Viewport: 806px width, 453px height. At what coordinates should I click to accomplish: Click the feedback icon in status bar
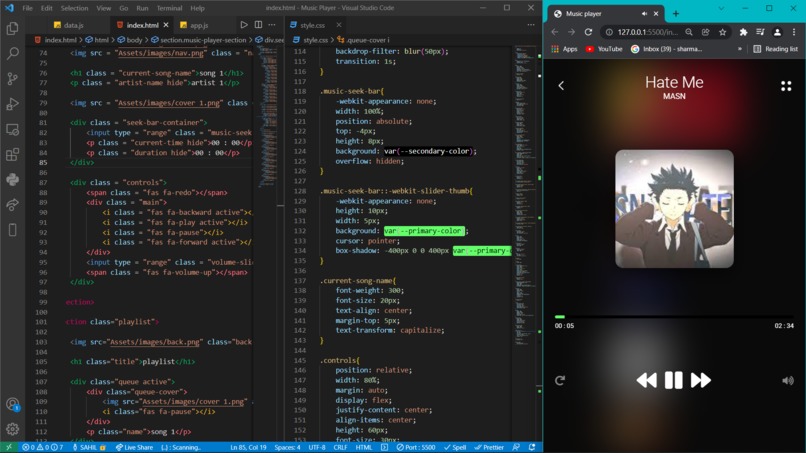pyautogui.click(x=516, y=447)
